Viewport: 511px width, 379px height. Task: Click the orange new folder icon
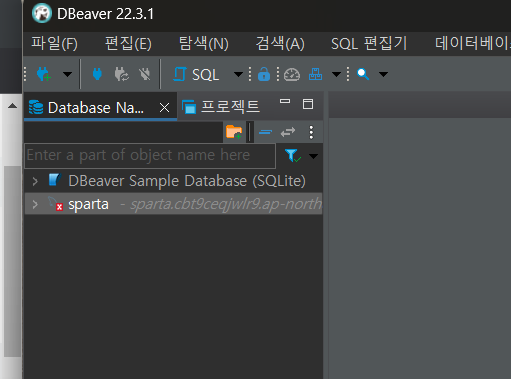coord(234,132)
